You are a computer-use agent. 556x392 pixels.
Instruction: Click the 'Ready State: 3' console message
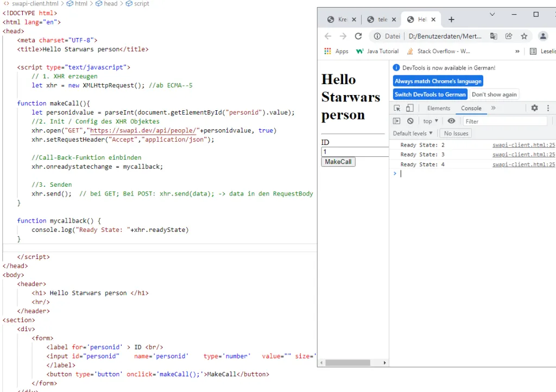(x=422, y=155)
